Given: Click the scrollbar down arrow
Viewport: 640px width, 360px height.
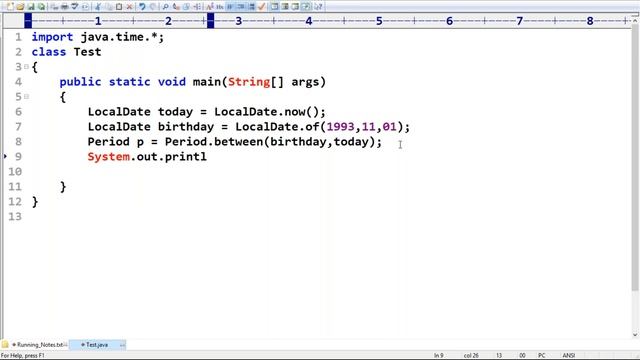Looking at the screenshot, I should (x=635, y=335).
